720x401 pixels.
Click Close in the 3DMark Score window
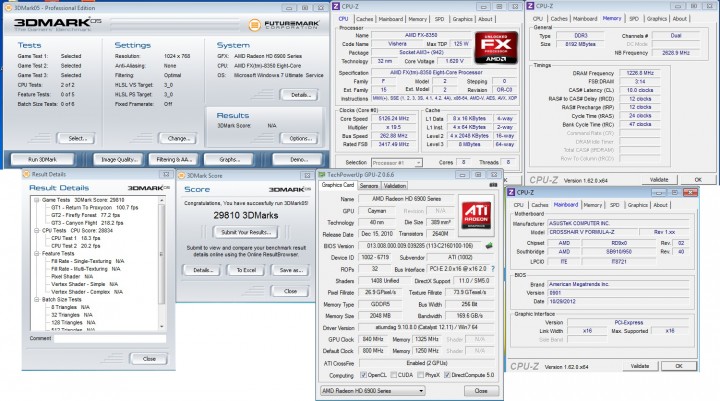290,291
